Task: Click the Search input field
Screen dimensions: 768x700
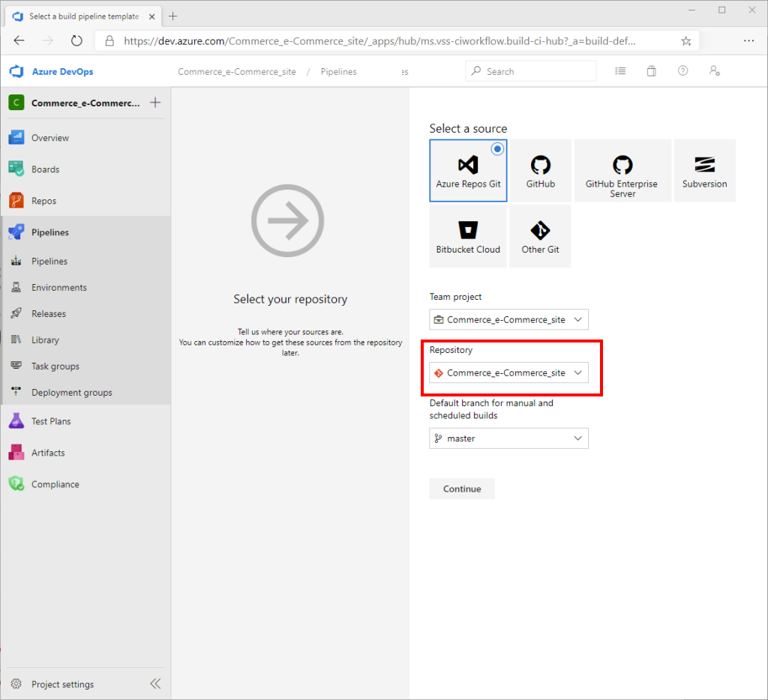Action: 530,70
